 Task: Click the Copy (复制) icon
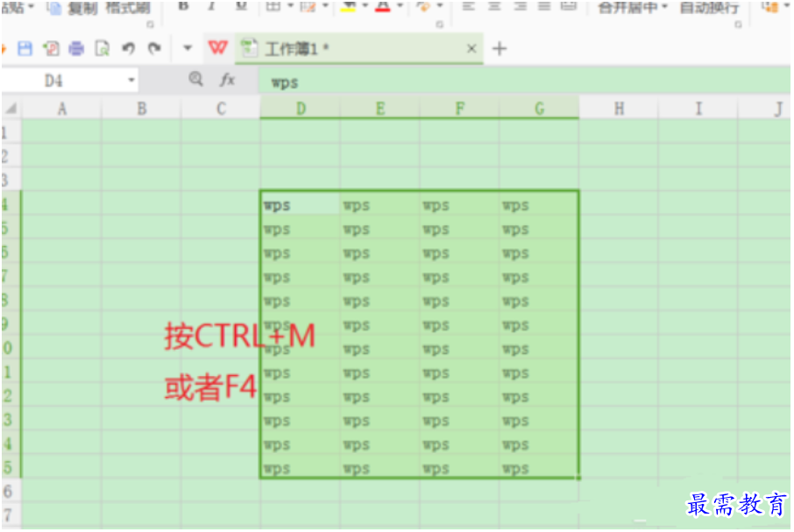click(54, 8)
